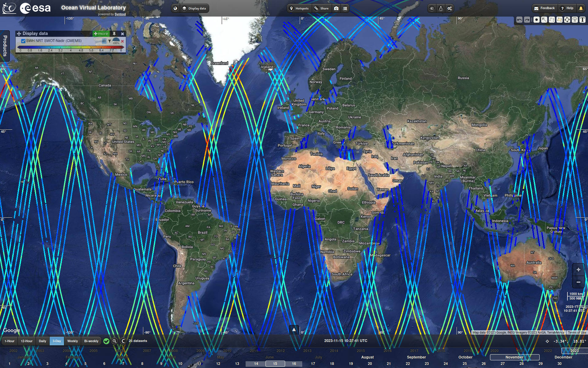Click the SWH NRT SWOT-Nadir (CMEMS) layer name
The height and width of the screenshot is (368, 588).
[x=54, y=41]
